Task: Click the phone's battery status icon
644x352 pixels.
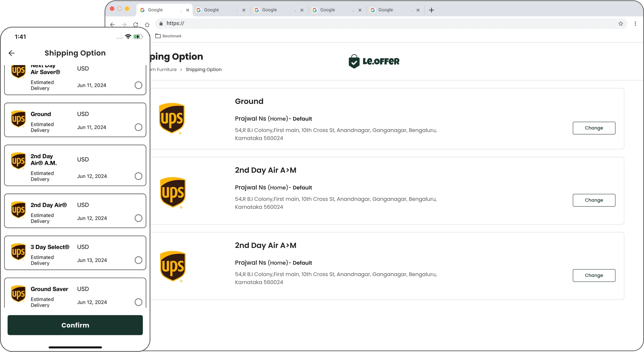Action: [x=138, y=36]
